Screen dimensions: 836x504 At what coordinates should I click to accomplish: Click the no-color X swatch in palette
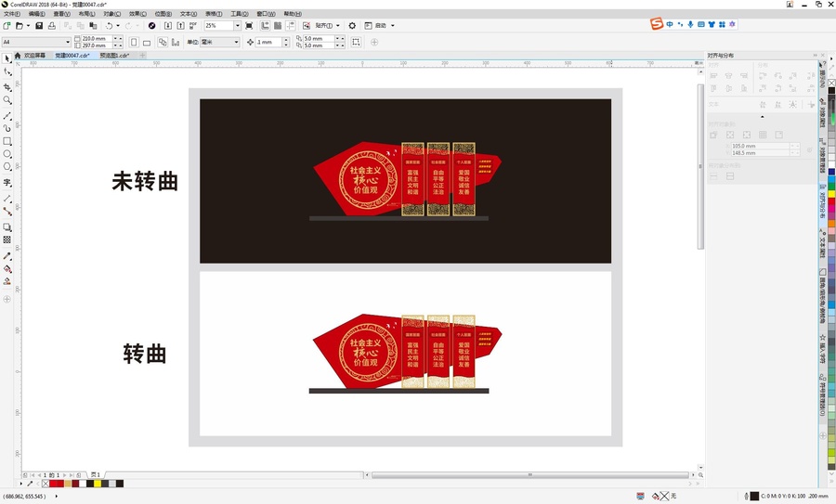46,484
